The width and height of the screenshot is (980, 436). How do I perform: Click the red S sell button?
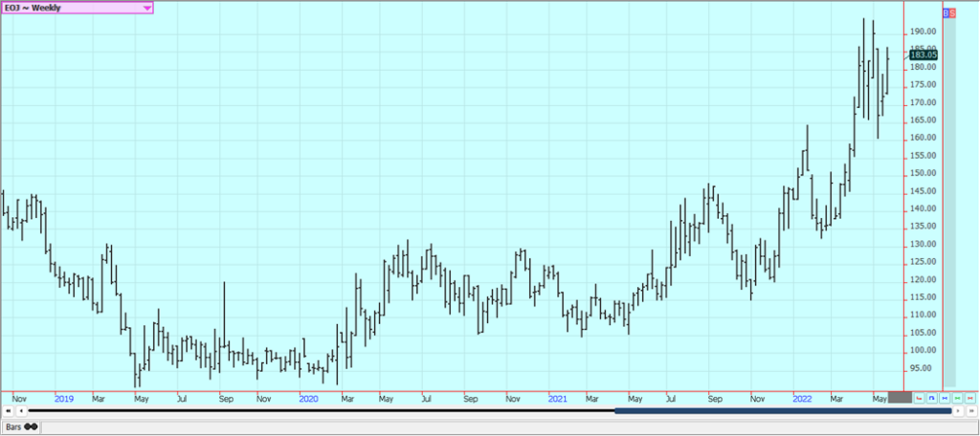pyautogui.click(x=952, y=13)
